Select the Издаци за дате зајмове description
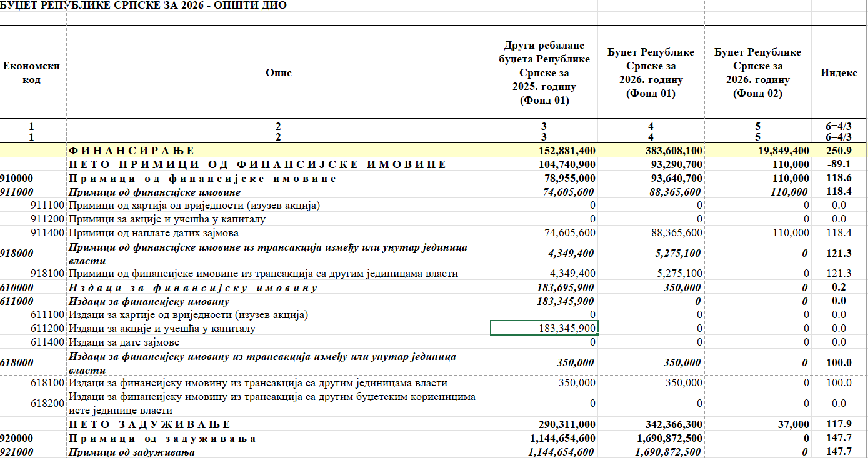868x458 pixels. [124, 342]
